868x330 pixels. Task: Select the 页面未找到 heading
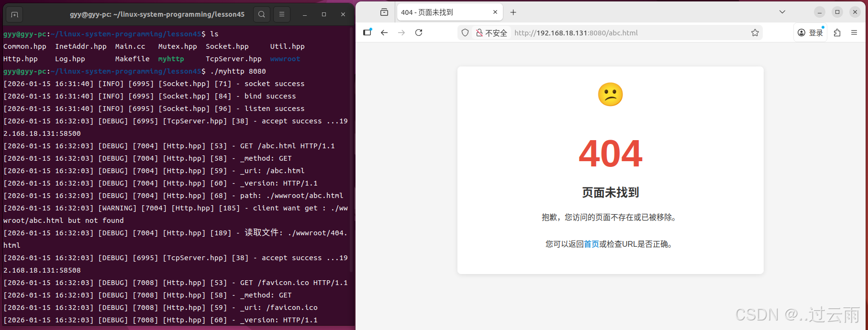pos(611,193)
